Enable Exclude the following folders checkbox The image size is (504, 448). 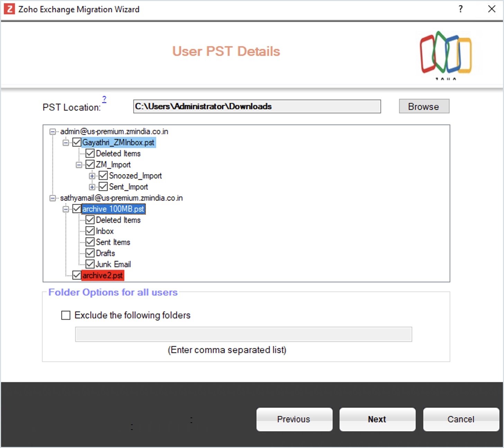point(66,315)
